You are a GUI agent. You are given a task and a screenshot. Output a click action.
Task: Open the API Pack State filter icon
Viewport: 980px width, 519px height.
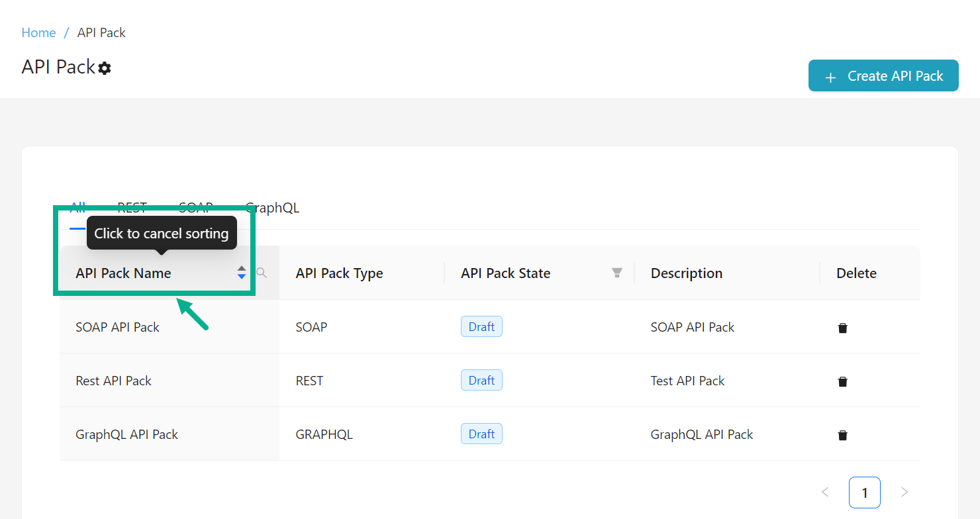tap(617, 273)
